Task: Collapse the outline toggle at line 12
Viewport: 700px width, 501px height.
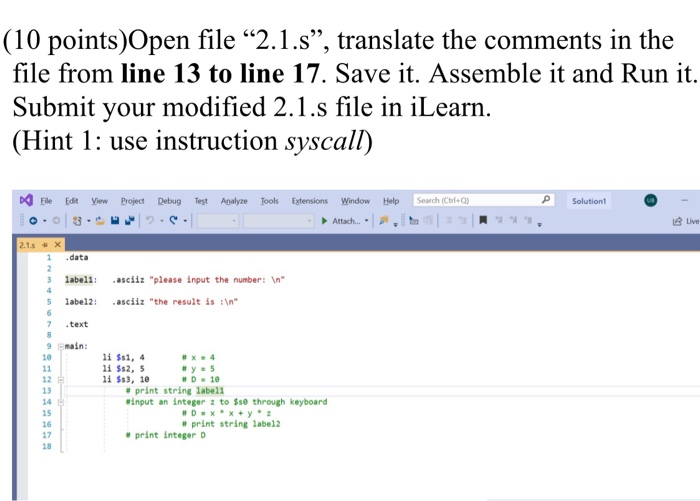Action: tap(61, 380)
